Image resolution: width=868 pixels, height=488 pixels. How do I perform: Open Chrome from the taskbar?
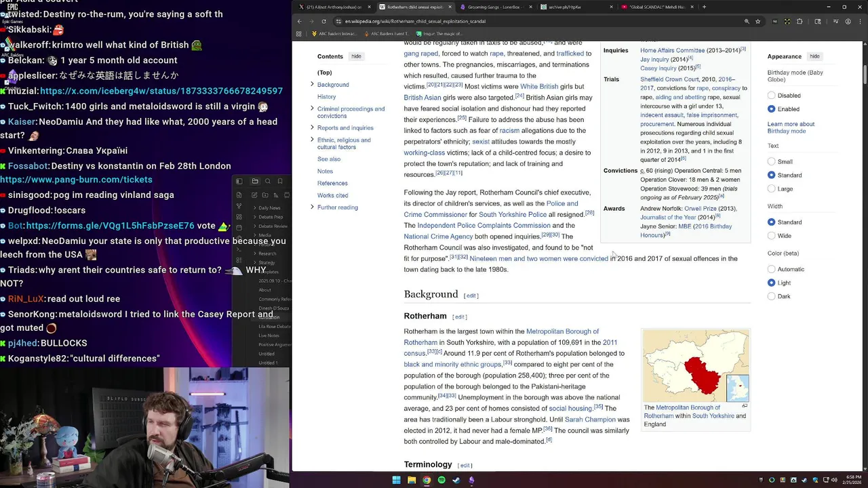click(427, 480)
